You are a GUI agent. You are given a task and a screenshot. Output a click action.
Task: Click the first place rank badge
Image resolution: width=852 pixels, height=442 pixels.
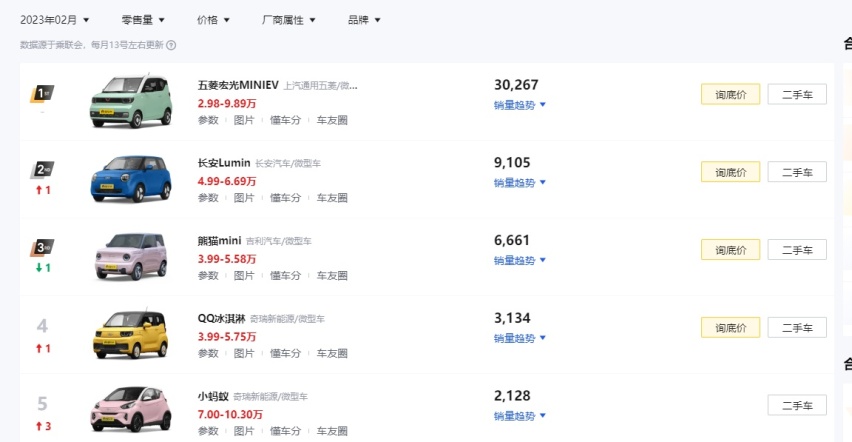[x=42, y=94]
